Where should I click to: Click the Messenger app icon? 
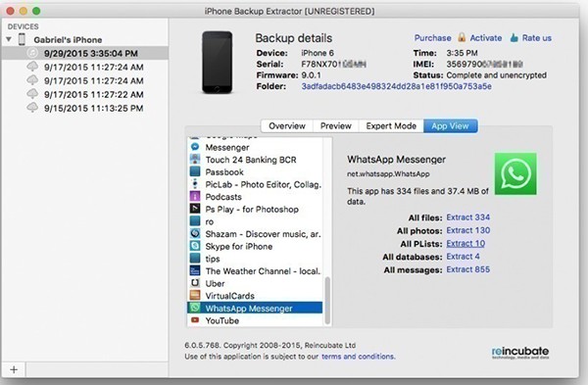tap(195, 147)
